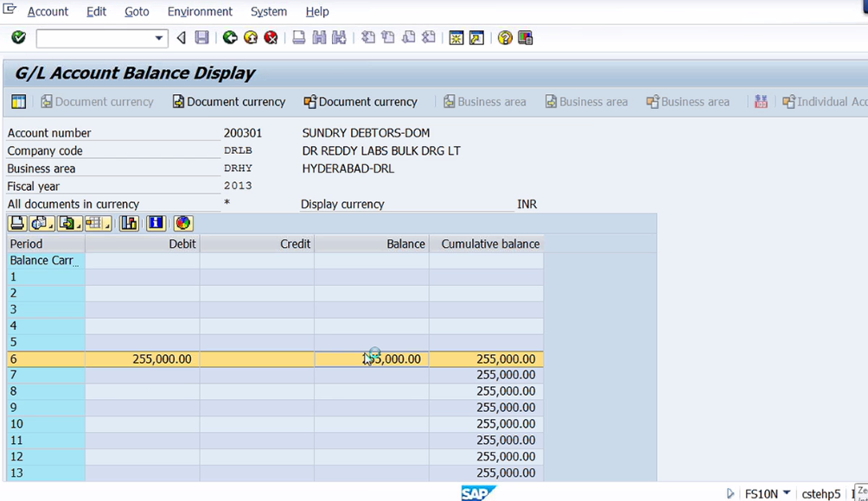Screen dimensions: 868x501
Task: Click the red abacus icon beside Business area
Action: coord(761,101)
